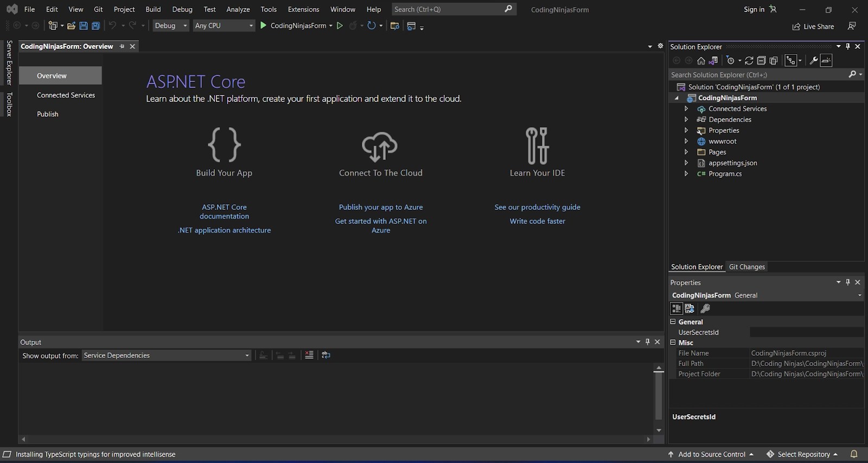Screen dimensions: 868x463
Task: Toggle the file nesting view button
Action: (x=791, y=61)
